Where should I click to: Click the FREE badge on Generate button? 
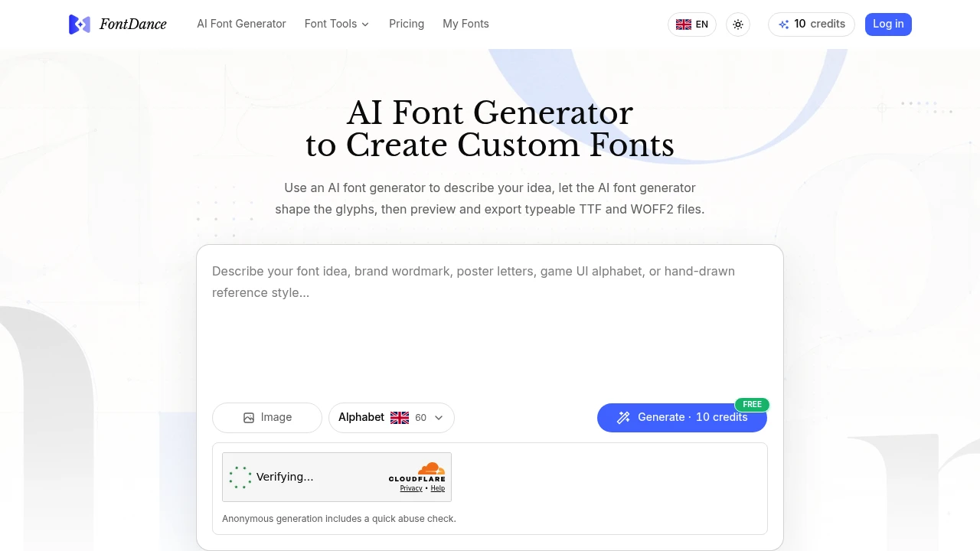pyautogui.click(x=752, y=404)
